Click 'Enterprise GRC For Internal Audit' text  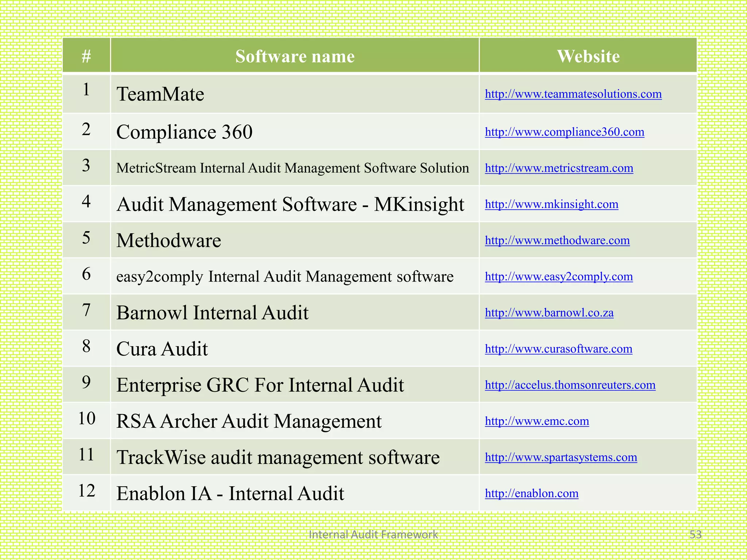(x=260, y=385)
